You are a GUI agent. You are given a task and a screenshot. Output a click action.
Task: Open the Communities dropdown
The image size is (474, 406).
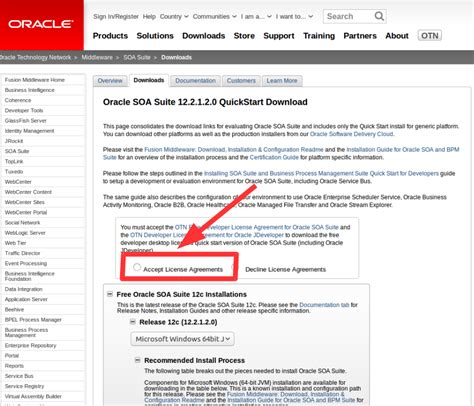point(214,16)
